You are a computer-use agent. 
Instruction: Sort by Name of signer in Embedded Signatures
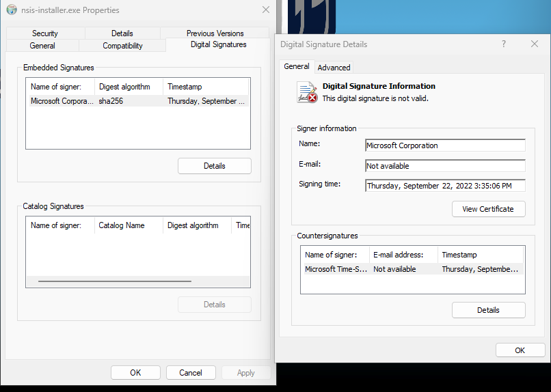point(60,87)
